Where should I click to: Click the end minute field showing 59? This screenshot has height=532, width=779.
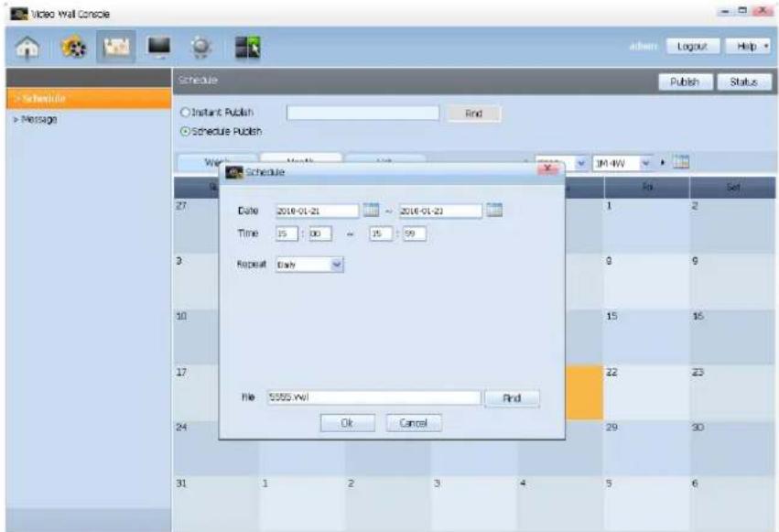click(415, 233)
